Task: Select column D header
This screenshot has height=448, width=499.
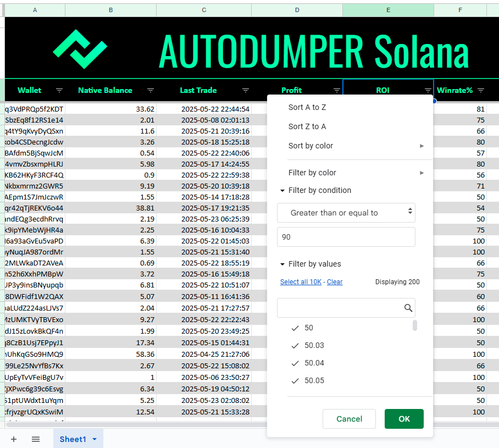Action: coord(297,10)
